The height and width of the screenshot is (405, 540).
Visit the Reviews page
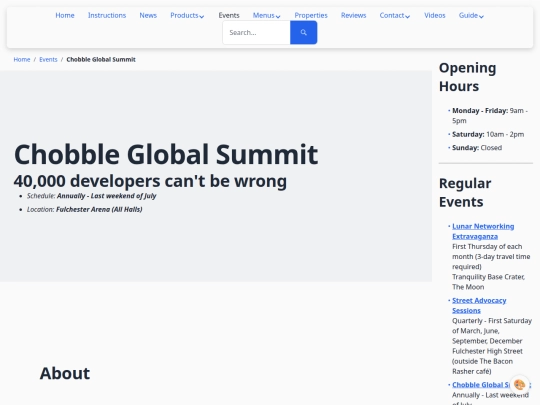(x=353, y=15)
